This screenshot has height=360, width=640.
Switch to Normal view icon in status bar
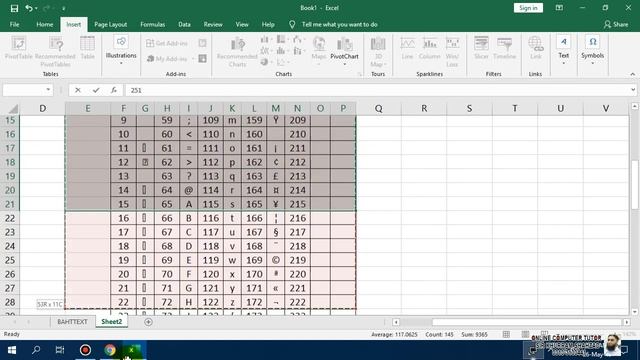[506, 334]
